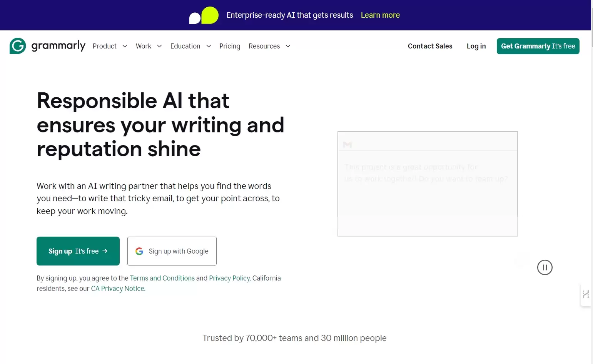
Task: Pause the hero animation
Action: coord(545,267)
